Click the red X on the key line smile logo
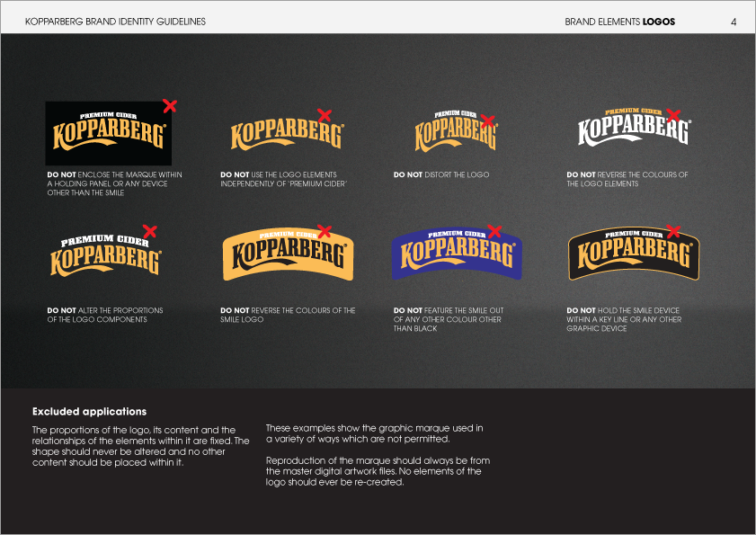 [673, 232]
